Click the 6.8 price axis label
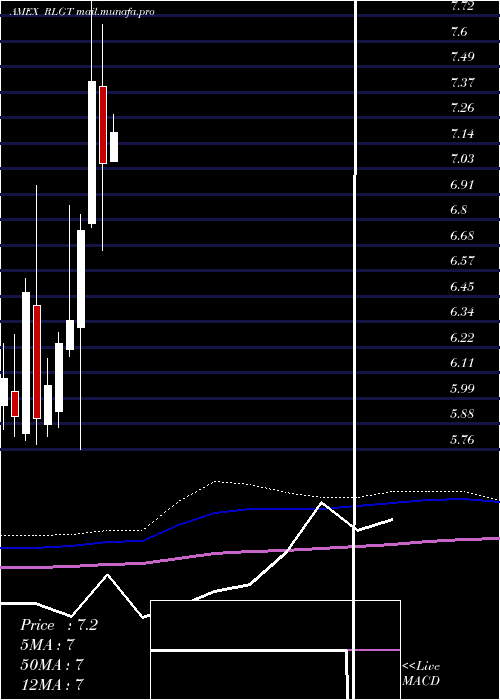 (x=459, y=210)
